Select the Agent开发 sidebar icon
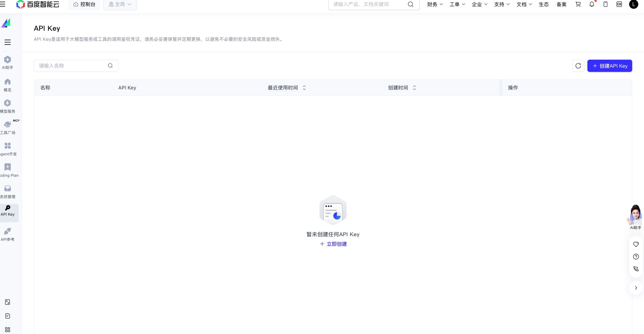Image resolution: width=644 pixels, height=334 pixels. pos(7,149)
